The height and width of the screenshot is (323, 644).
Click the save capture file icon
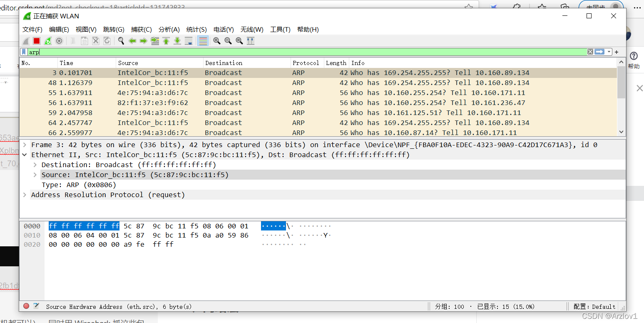pyautogui.click(x=84, y=41)
